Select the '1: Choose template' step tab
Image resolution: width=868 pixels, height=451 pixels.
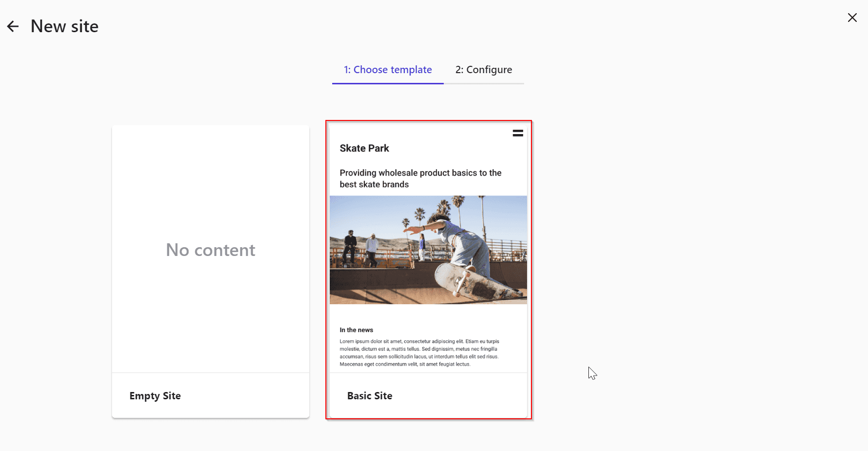tap(388, 70)
